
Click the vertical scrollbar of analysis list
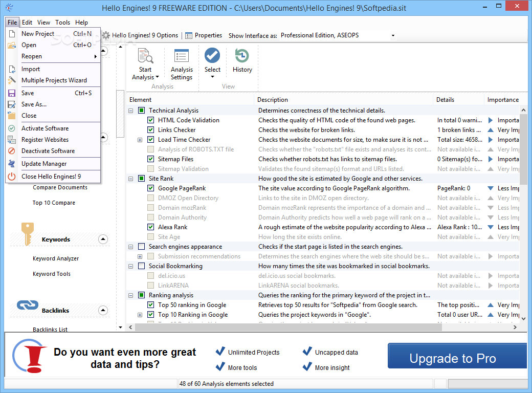pyautogui.click(x=523, y=150)
